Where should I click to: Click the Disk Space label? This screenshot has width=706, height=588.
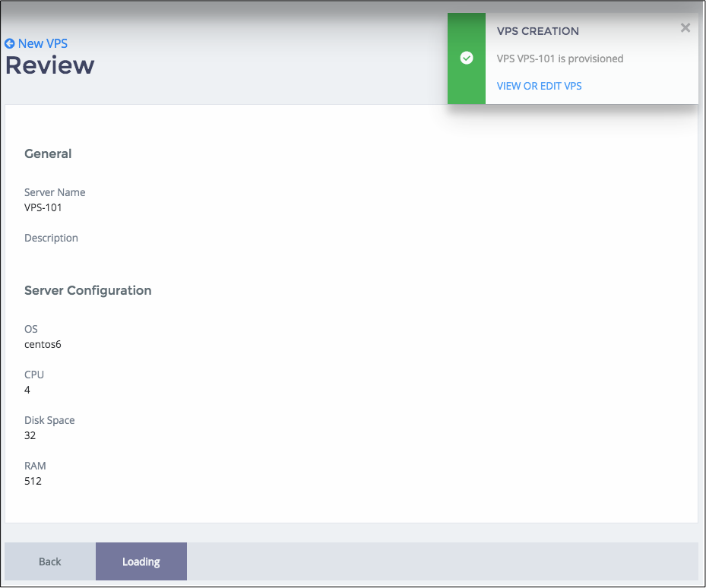click(x=49, y=420)
